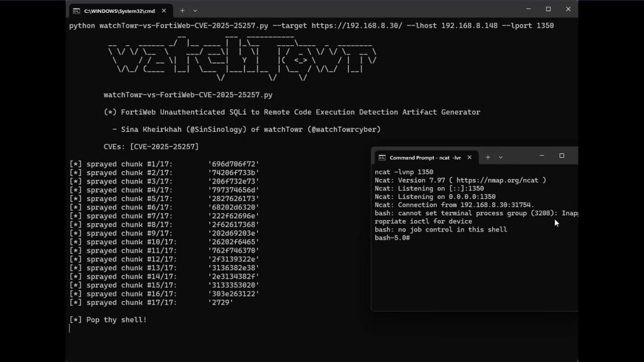Open the ncat window profile dropdown
The width and height of the screenshot is (644, 362).
[500, 157]
